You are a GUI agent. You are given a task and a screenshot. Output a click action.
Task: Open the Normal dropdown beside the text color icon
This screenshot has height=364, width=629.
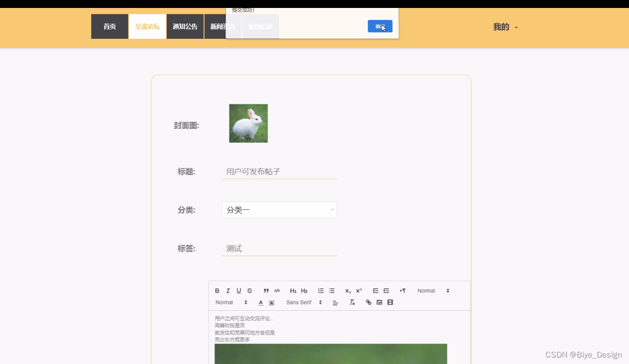tap(231, 302)
